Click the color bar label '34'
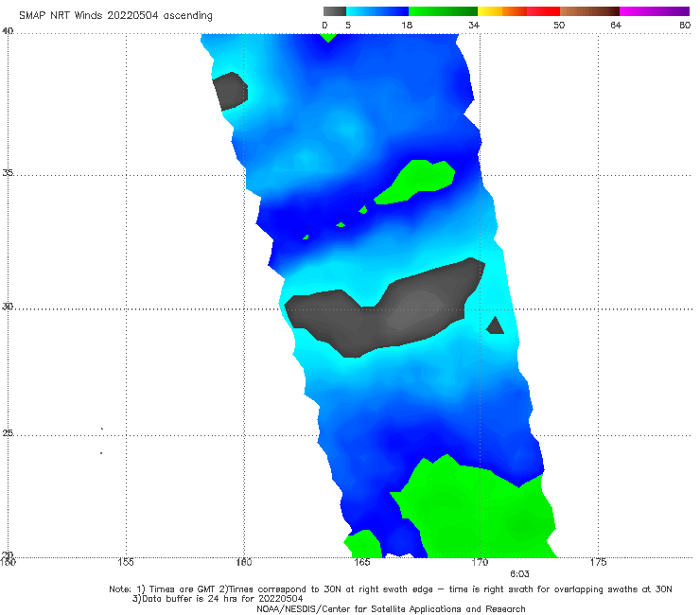 pos(474,26)
